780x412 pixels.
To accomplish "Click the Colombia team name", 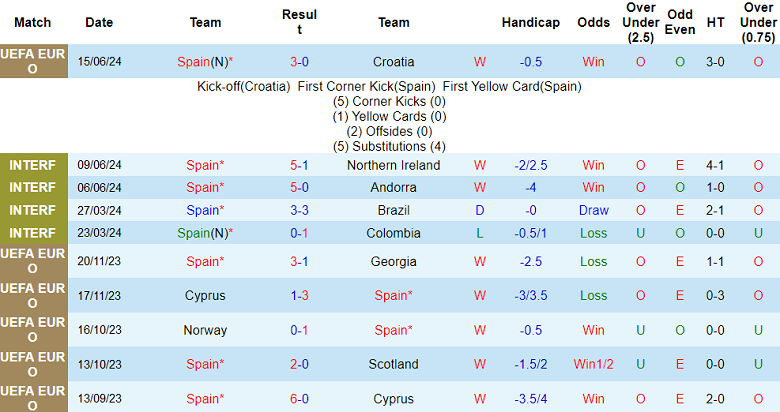I will [393, 233].
